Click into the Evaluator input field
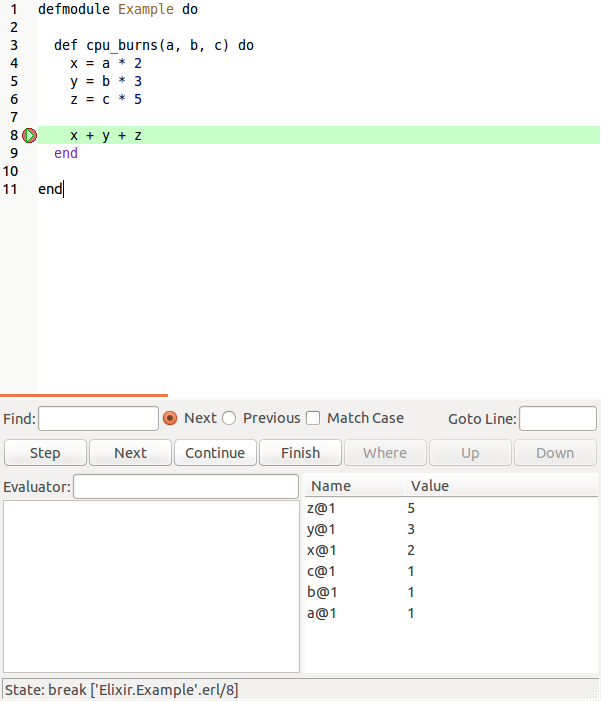The height and width of the screenshot is (701, 601). [x=186, y=487]
